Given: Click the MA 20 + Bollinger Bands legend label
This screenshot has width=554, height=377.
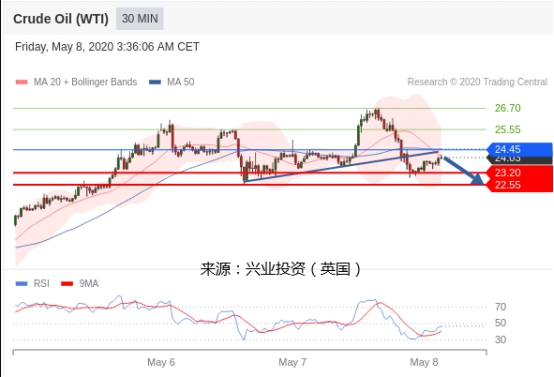Looking at the screenshot, I should click(x=85, y=82).
